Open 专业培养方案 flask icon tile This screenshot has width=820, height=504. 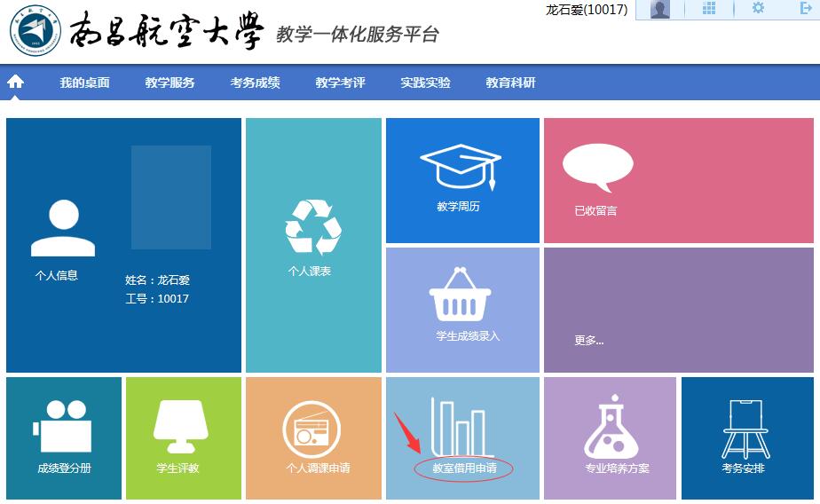click(617, 429)
